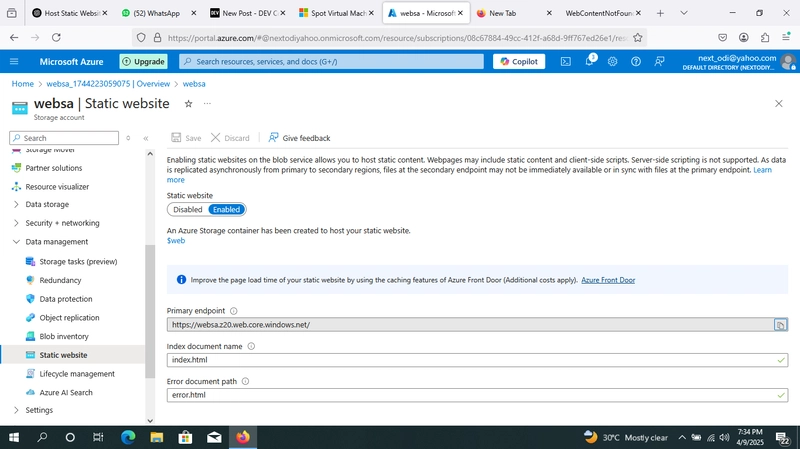Open the list all tabs dropdown
This screenshot has width=800, height=449.
684,13
